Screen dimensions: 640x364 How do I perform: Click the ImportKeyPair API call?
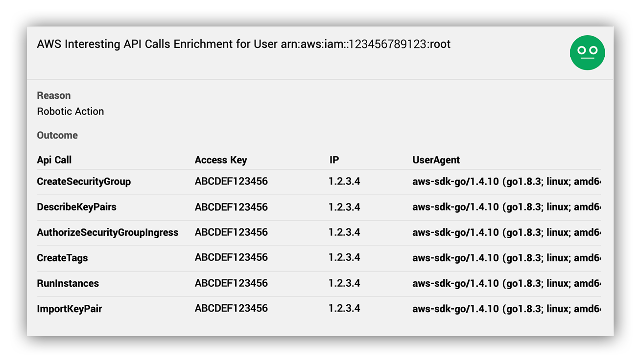(x=70, y=309)
